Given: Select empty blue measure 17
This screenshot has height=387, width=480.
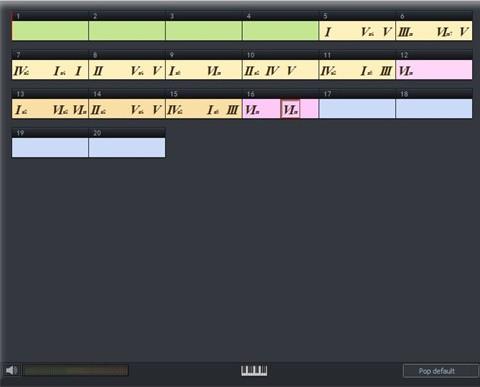Looking at the screenshot, I should pyautogui.click(x=357, y=109).
